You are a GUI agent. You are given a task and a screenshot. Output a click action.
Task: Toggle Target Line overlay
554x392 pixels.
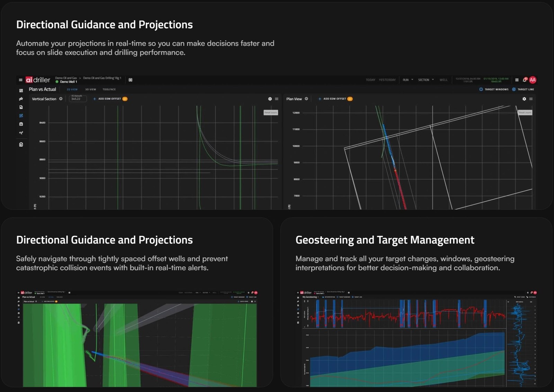point(523,89)
